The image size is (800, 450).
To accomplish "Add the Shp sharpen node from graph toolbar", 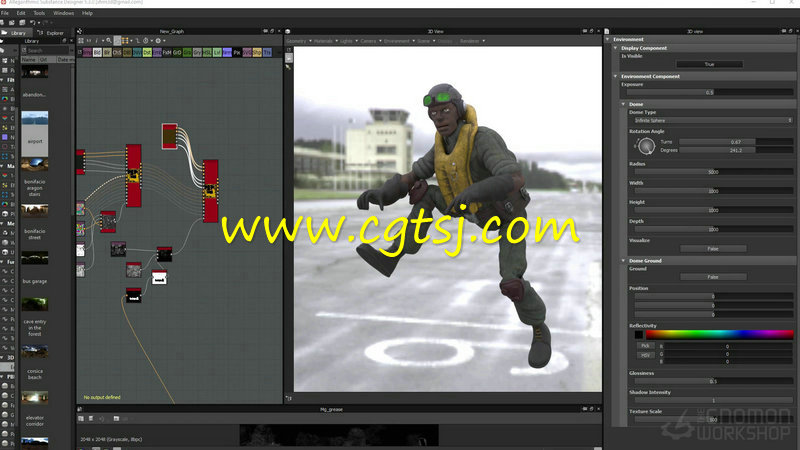I will (257, 53).
